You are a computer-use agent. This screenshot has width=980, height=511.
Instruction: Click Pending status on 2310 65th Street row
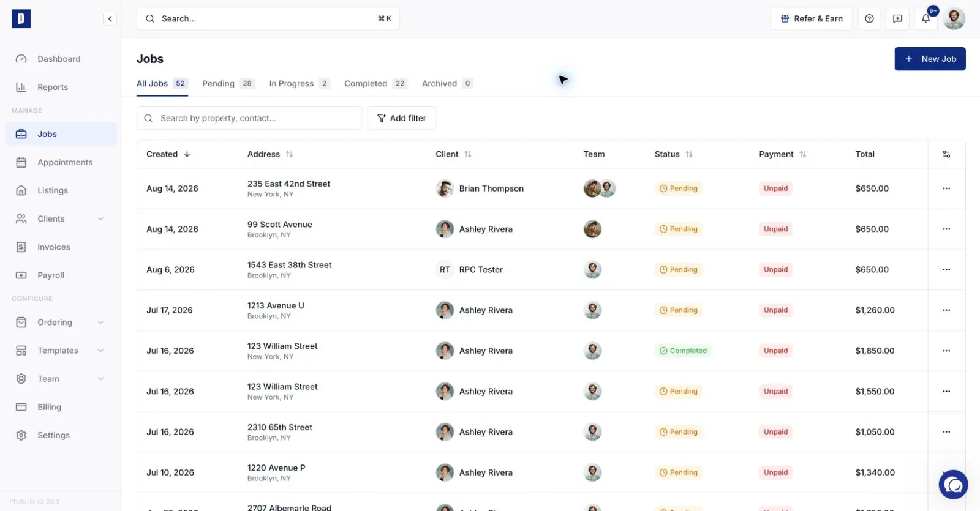(678, 432)
